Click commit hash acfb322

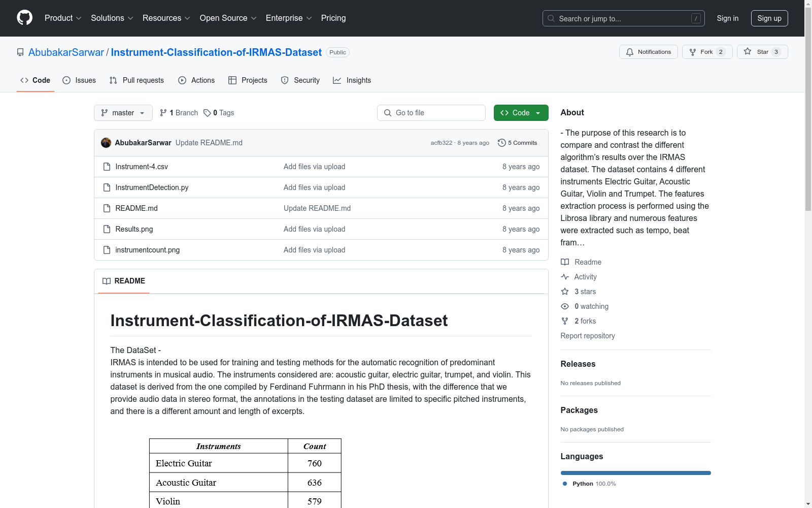[x=442, y=143]
